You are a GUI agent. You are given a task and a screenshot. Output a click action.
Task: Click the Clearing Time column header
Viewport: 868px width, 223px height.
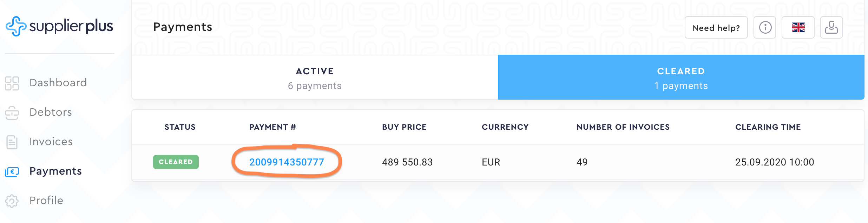[x=768, y=127]
